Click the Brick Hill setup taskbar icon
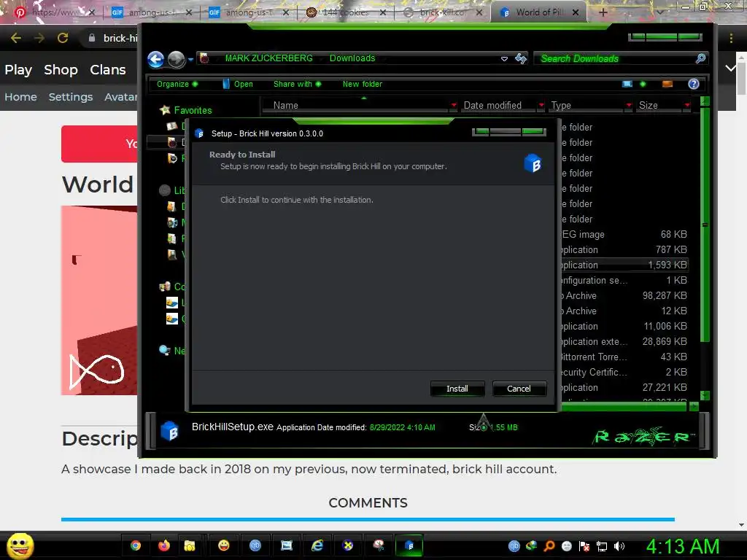747x560 pixels. [x=409, y=545]
